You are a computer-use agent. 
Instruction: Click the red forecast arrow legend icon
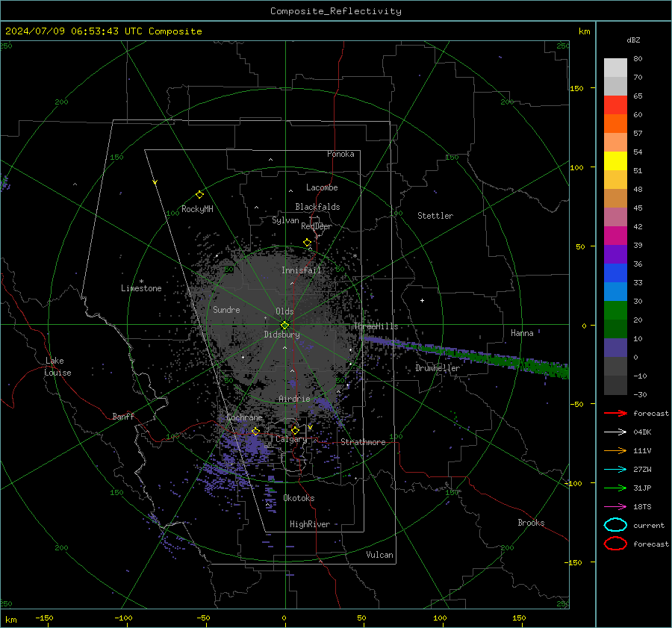pyautogui.click(x=615, y=413)
